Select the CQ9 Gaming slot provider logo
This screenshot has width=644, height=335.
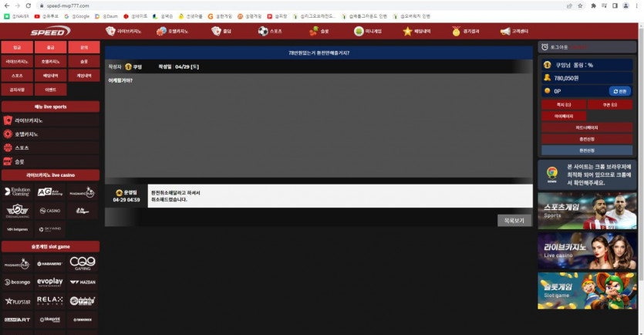83,263
